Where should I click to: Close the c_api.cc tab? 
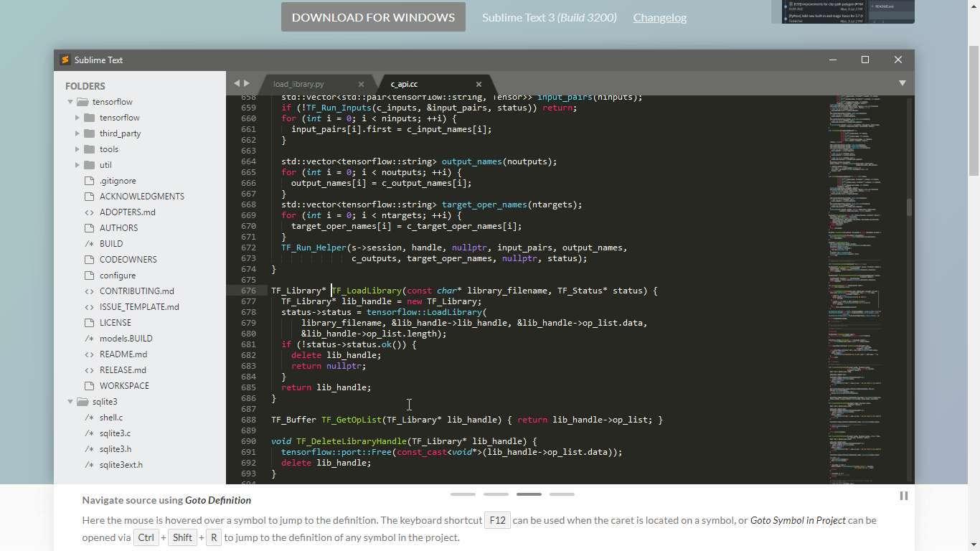(x=479, y=84)
